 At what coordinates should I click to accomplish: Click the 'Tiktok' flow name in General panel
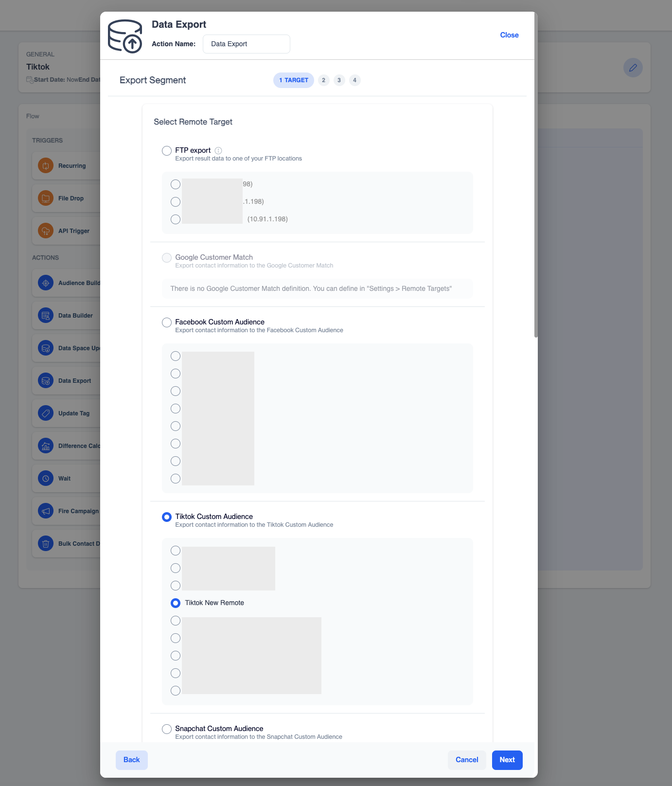(38, 67)
